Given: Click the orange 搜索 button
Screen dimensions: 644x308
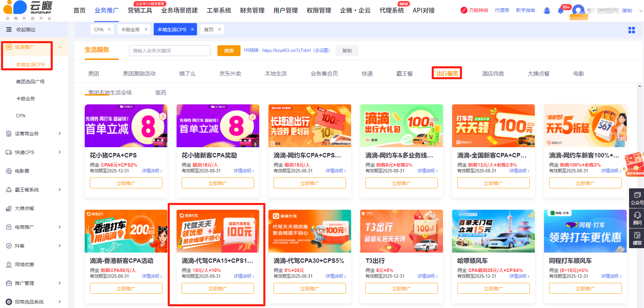Looking at the screenshot, I should (x=229, y=51).
